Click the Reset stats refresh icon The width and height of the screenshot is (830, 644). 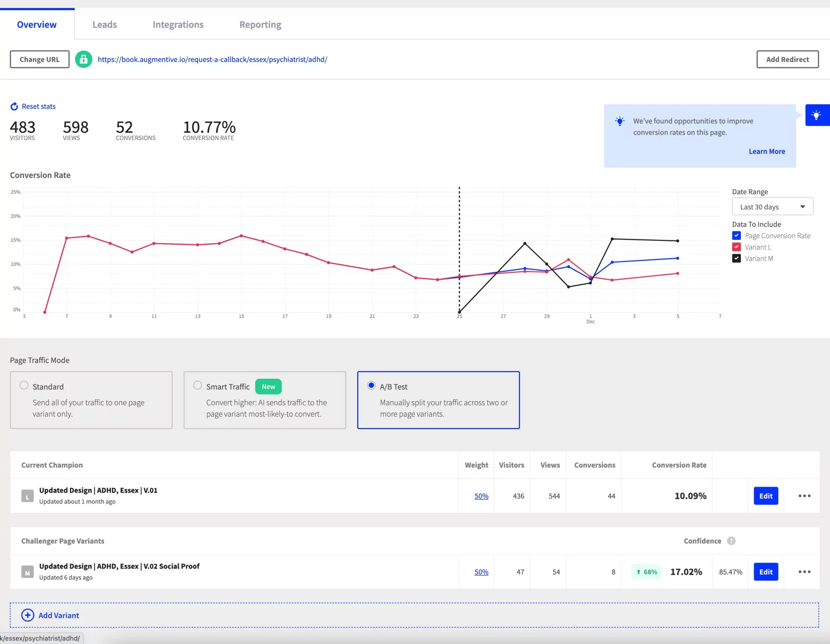click(x=14, y=106)
